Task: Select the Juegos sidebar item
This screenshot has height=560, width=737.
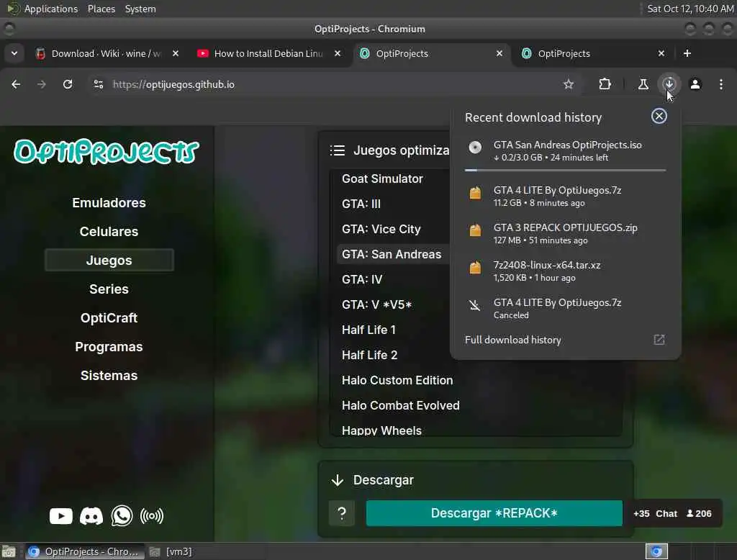Action: point(109,260)
